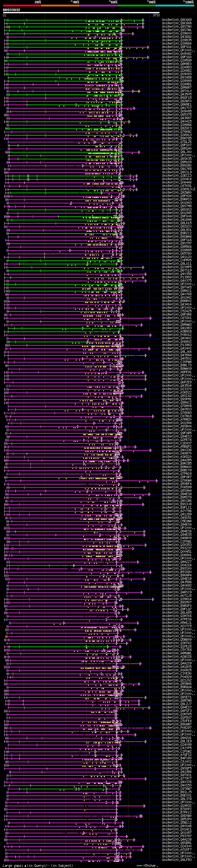Select hit UniRef100_Q9SBM1
Viewport: 197px width, 868px height.
tap(177, 843)
